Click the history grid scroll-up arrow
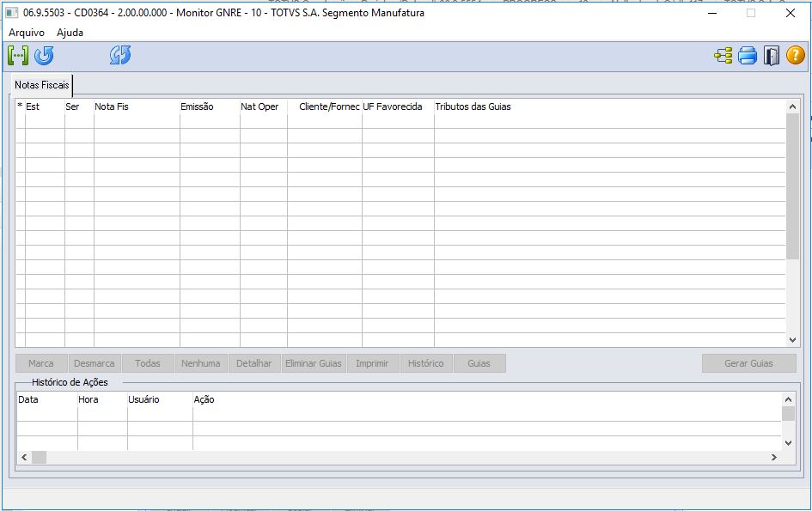812x511 pixels. (788, 399)
